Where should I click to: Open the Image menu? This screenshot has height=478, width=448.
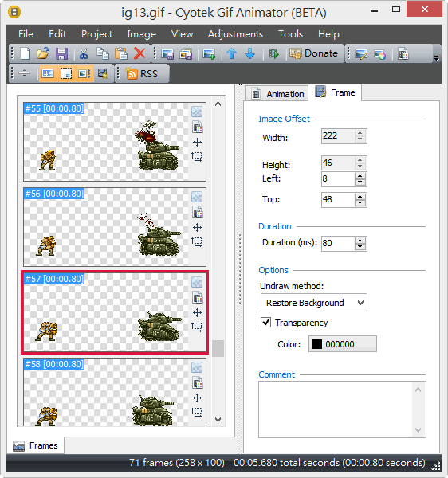pyautogui.click(x=142, y=34)
